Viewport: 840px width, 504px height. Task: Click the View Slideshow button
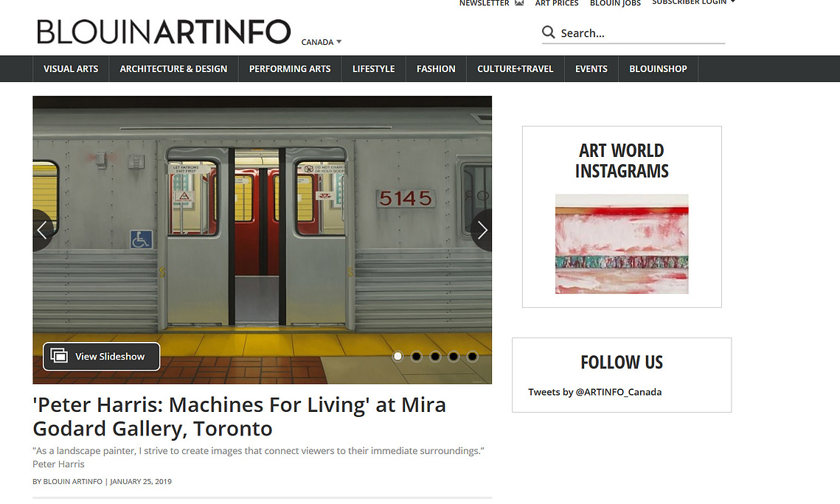[x=101, y=357]
